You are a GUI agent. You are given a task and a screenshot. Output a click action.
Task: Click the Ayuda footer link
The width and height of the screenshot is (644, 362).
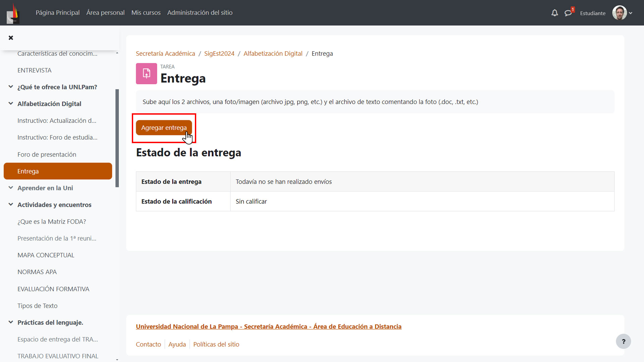click(177, 344)
